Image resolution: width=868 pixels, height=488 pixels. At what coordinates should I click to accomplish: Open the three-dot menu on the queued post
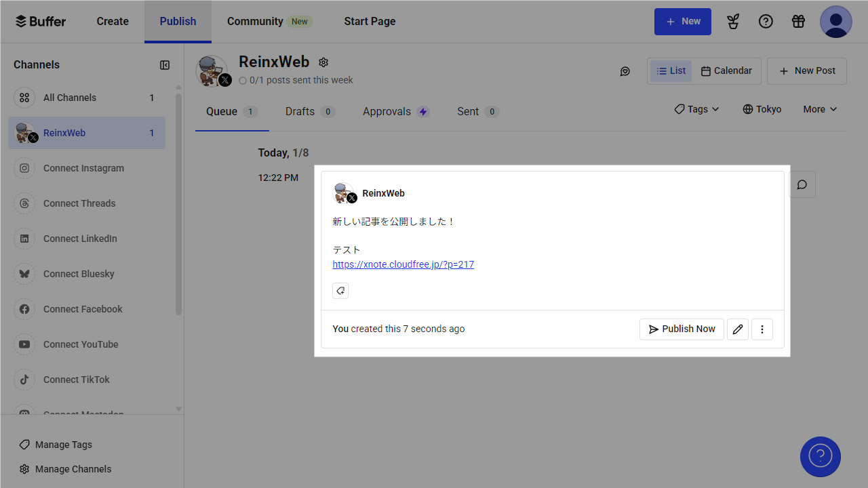point(762,329)
